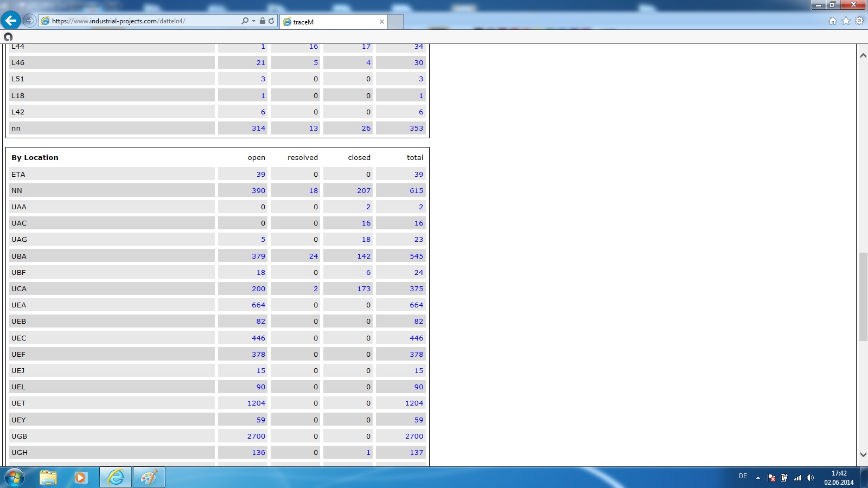Open L46 open count 21
The height and width of the screenshot is (488, 868).
tap(261, 62)
